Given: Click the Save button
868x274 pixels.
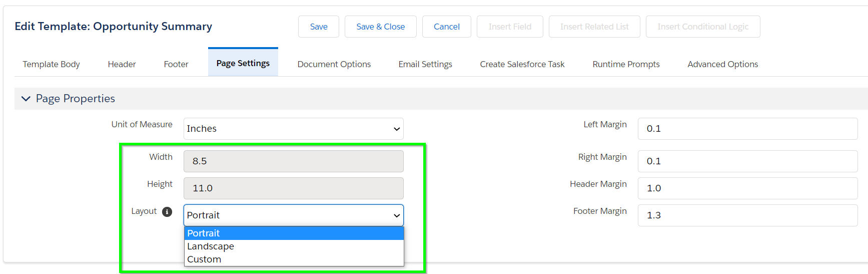Looking at the screenshot, I should point(319,27).
